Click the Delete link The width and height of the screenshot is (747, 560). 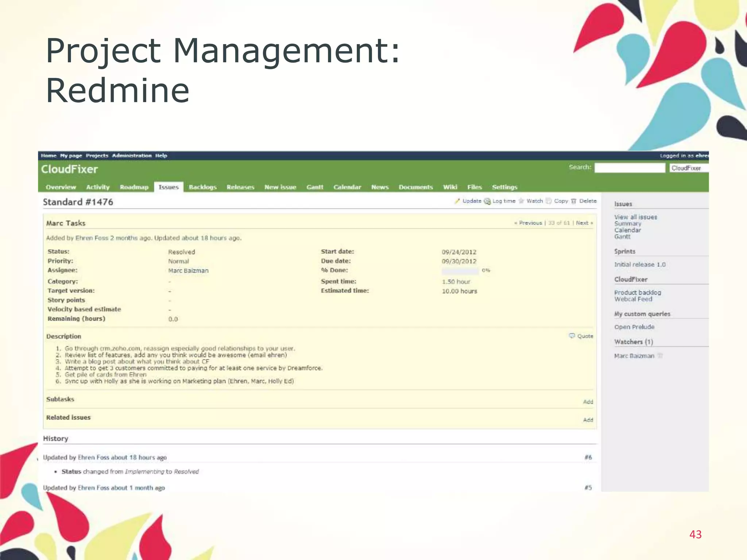tap(588, 201)
